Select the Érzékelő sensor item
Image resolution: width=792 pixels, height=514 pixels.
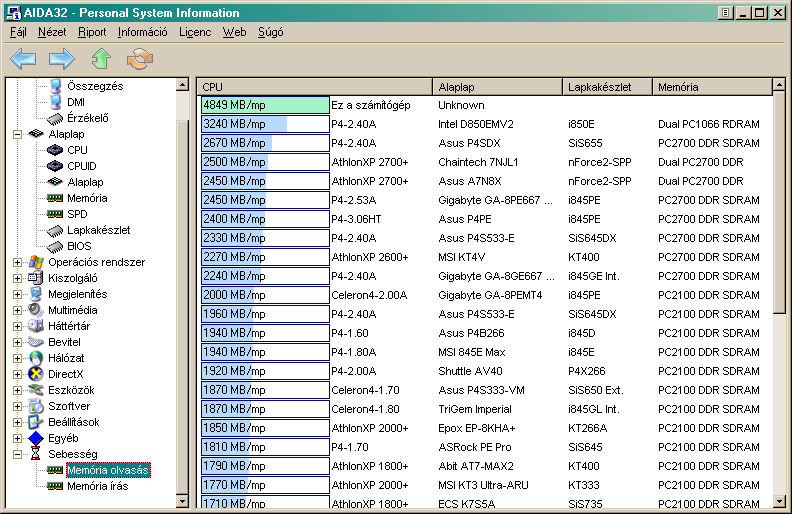pos(87,118)
